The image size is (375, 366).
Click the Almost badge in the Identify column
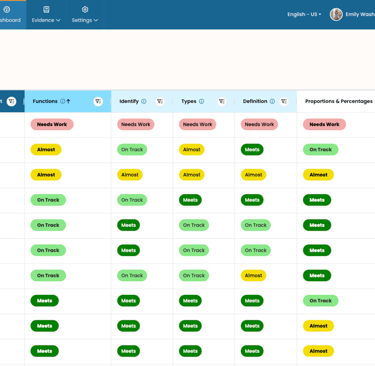(130, 175)
